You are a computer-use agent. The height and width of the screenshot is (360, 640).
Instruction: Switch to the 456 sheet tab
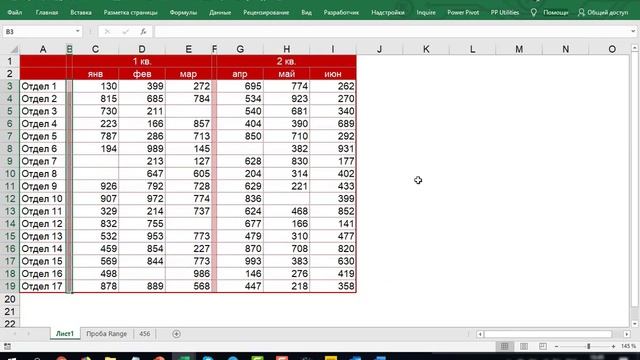[x=144, y=333]
